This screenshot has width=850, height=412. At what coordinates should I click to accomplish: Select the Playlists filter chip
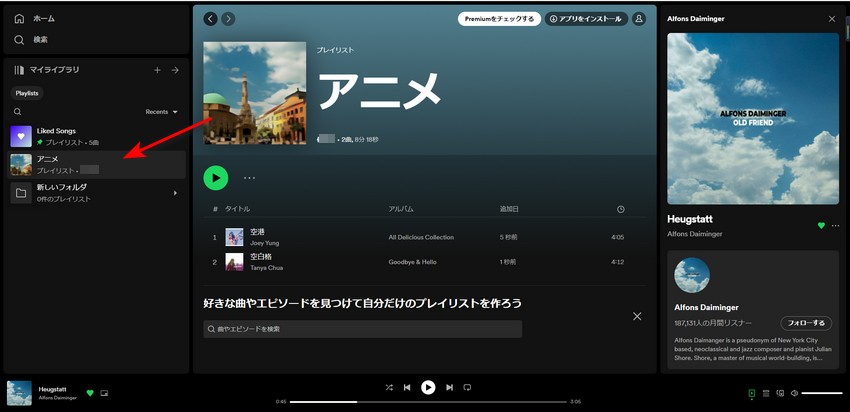[x=27, y=93]
